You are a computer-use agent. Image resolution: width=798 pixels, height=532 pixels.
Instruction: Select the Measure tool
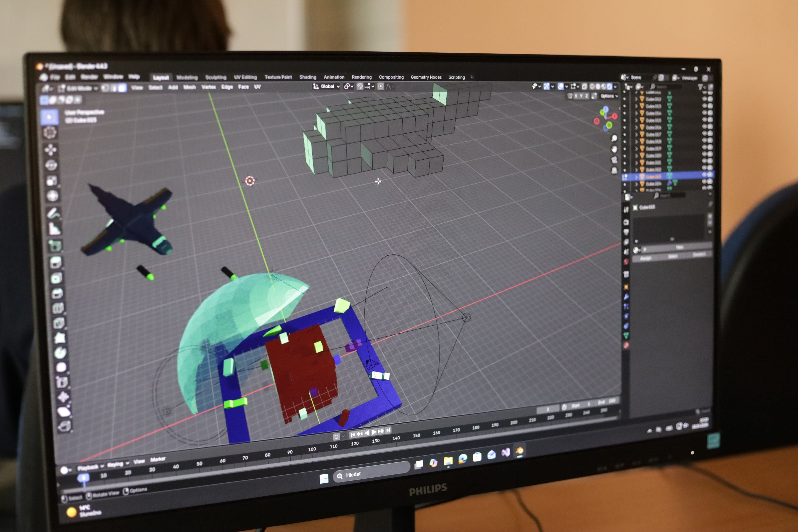click(54, 229)
